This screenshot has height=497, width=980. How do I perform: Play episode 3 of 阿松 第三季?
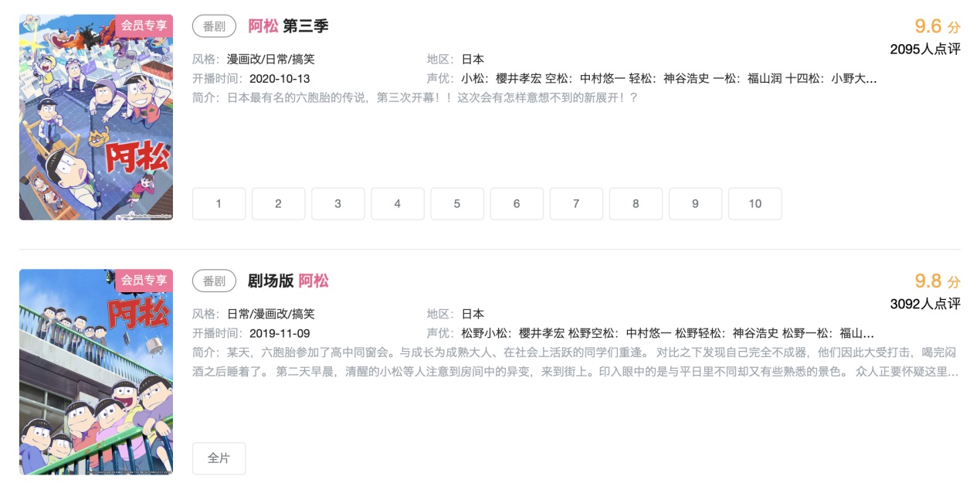[x=338, y=204]
